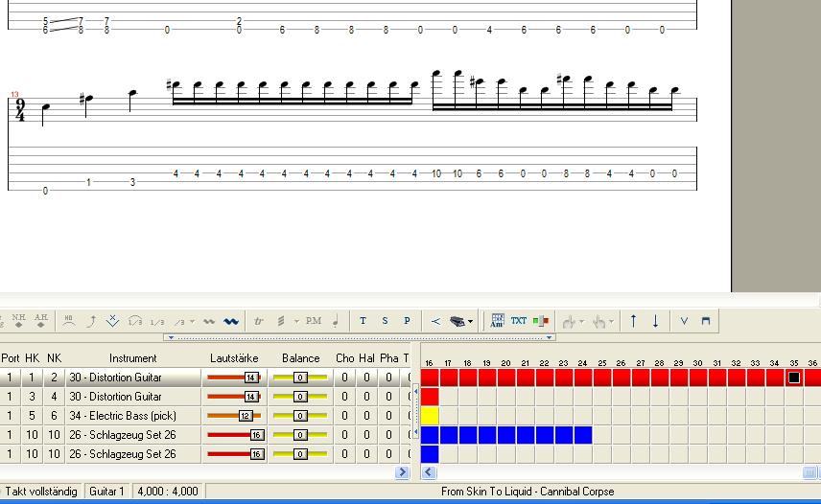The image size is (821, 504).
Task: Open right hand fingering dropdown
Action: tap(611, 321)
